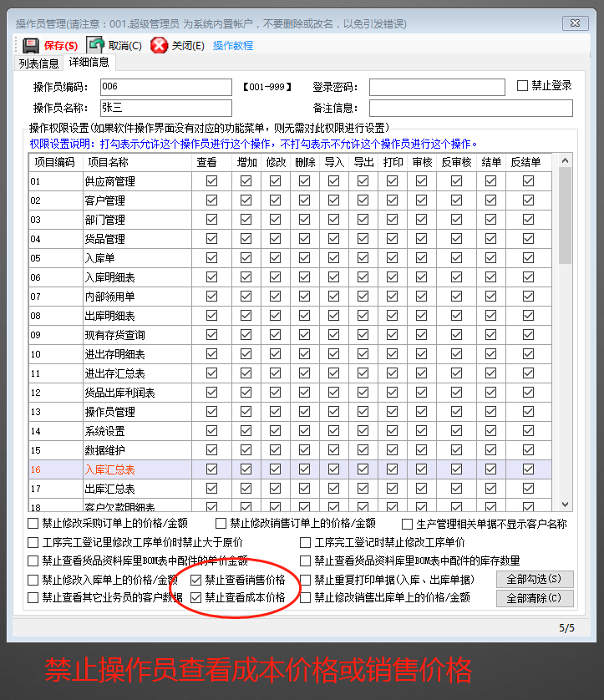This screenshot has width=604, height=700.
Task: Check 禁止查看其它业务员的客户数据
Action: point(33,597)
